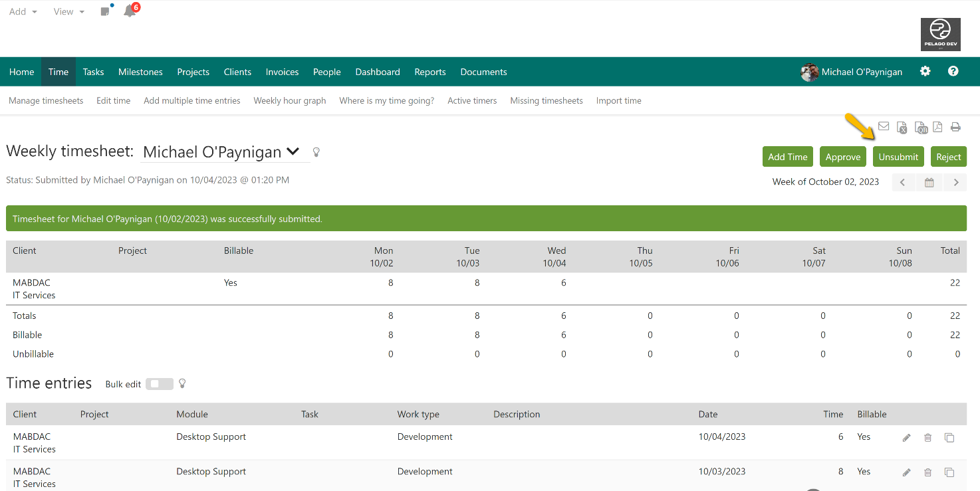Toggle the Bulk edit switch
This screenshot has height=491, width=980.
click(x=159, y=384)
